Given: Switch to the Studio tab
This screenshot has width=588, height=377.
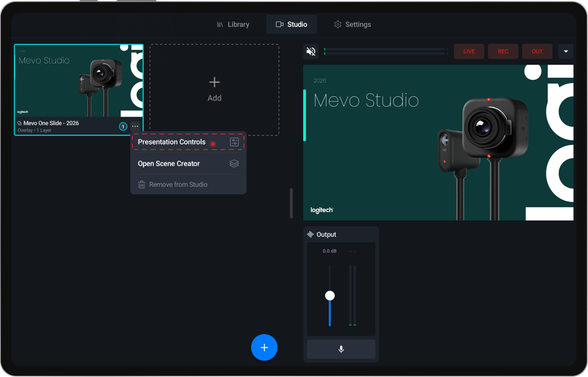Looking at the screenshot, I should pyautogui.click(x=291, y=24).
